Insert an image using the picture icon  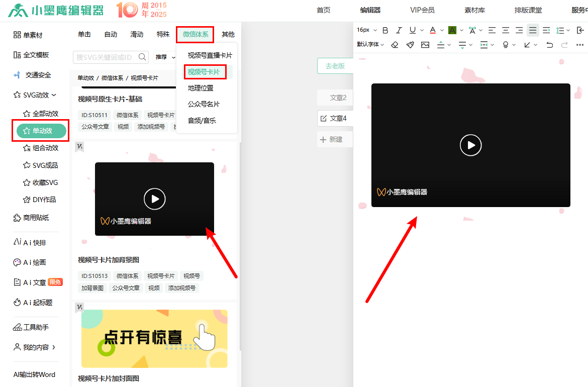tap(425, 45)
